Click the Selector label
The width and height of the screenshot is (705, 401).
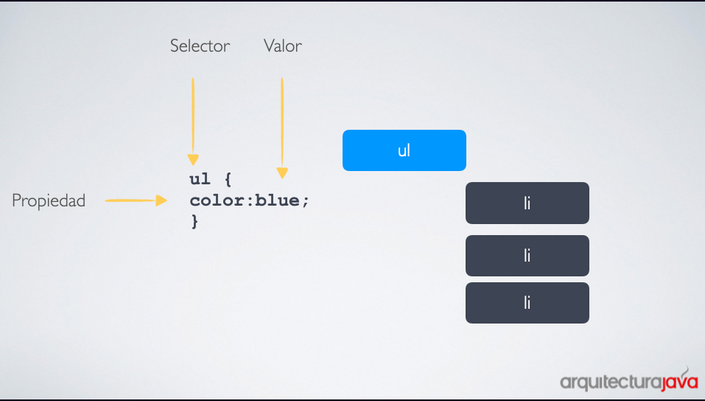(x=200, y=46)
